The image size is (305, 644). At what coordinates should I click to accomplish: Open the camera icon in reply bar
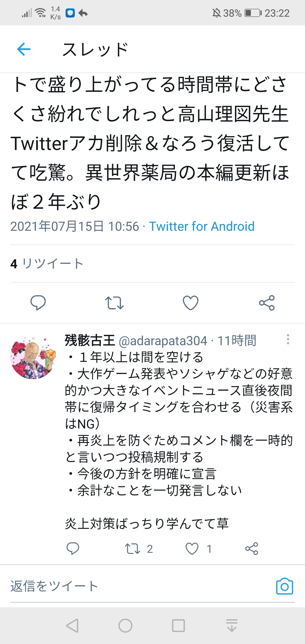285,586
